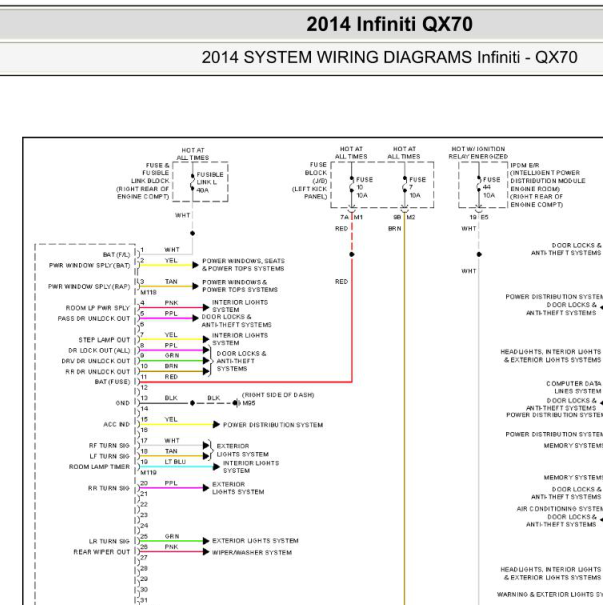Select "POWER WINDOWS, SEATS & POWER TOPS SYSTEMS" text
The width and height of the screenshot is (603, 605).
pyautogui.click(x=243, y=265)
